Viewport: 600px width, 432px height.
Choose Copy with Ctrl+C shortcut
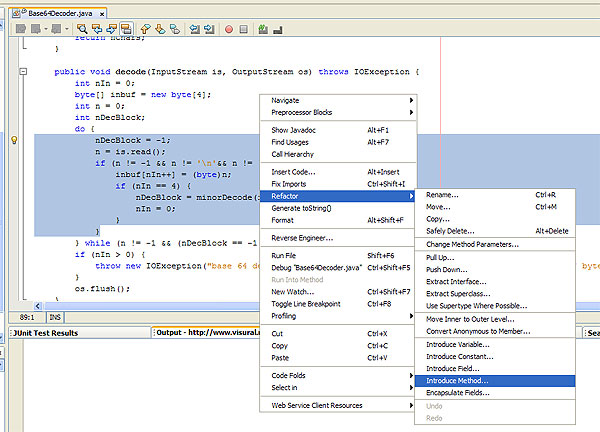tap(338, 346)
